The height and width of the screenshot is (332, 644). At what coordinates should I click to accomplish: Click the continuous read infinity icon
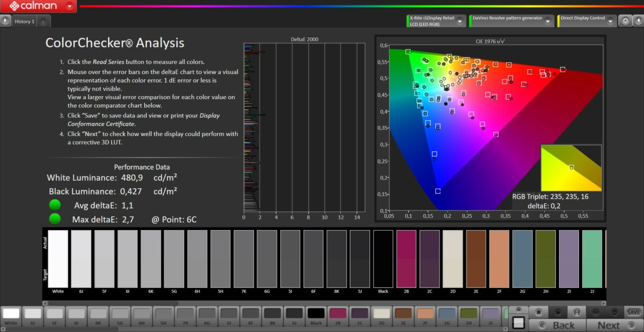595,312
